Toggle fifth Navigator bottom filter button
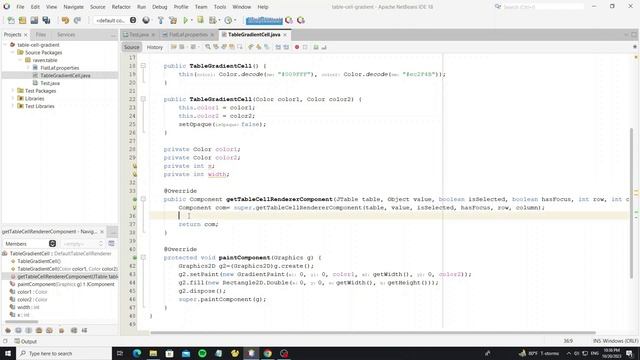Viewport: 640px width, 360px height. (49, 330)
